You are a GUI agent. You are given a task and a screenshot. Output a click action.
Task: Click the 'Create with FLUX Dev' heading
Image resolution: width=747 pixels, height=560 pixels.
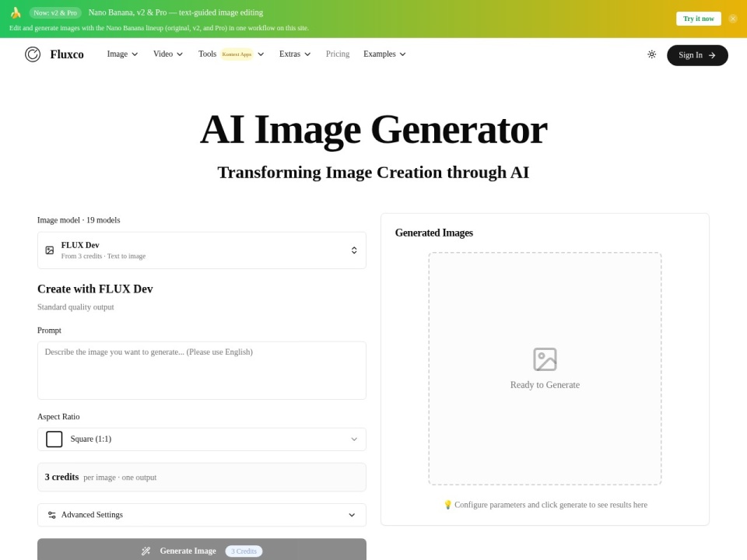pyautogui.click(x=95, y=289)
